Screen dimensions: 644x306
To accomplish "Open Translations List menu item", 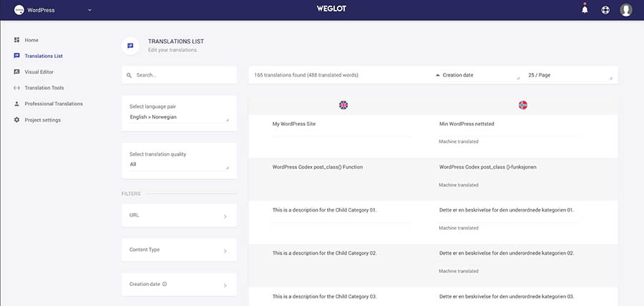I will (44, 56).
